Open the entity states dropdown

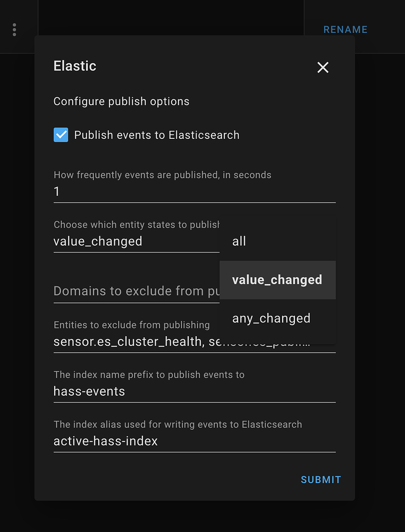click(x=98, y=241)
